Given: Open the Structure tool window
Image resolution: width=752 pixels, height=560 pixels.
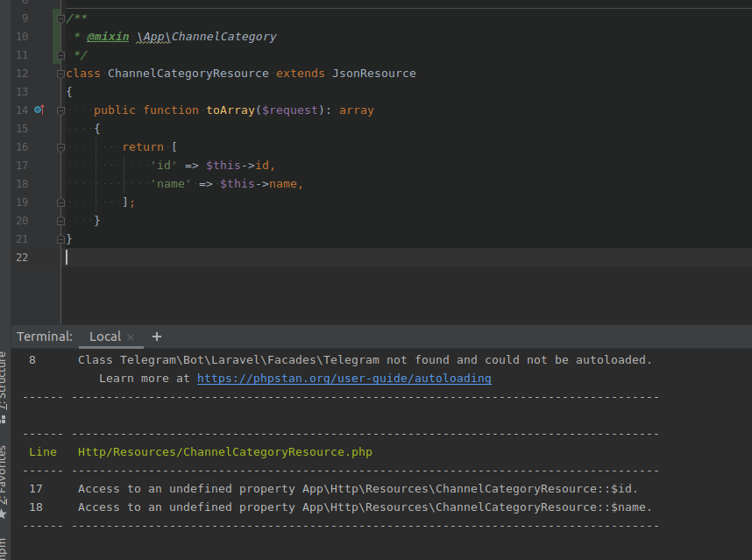Looking at the screenshot, I should click(x=3, y=386).
